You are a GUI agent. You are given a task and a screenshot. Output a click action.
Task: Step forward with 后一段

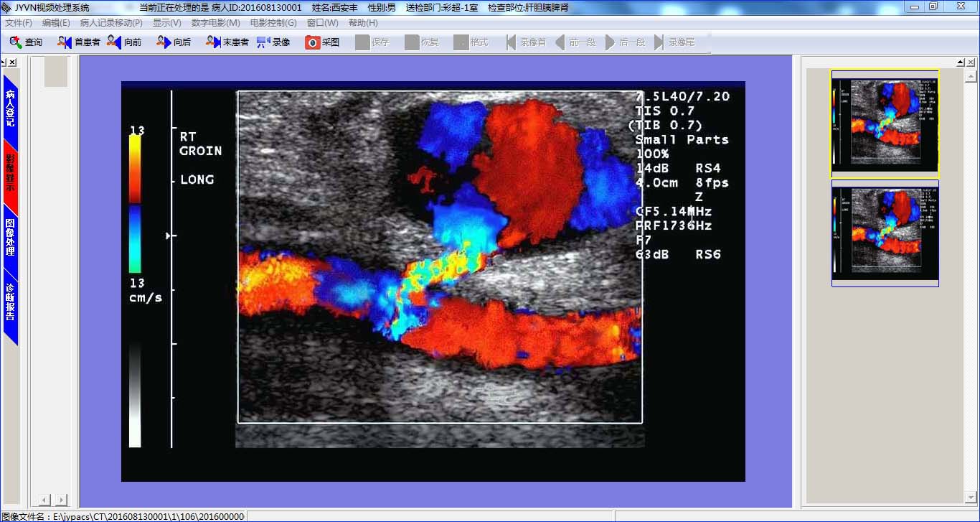(x=625, y=42)
